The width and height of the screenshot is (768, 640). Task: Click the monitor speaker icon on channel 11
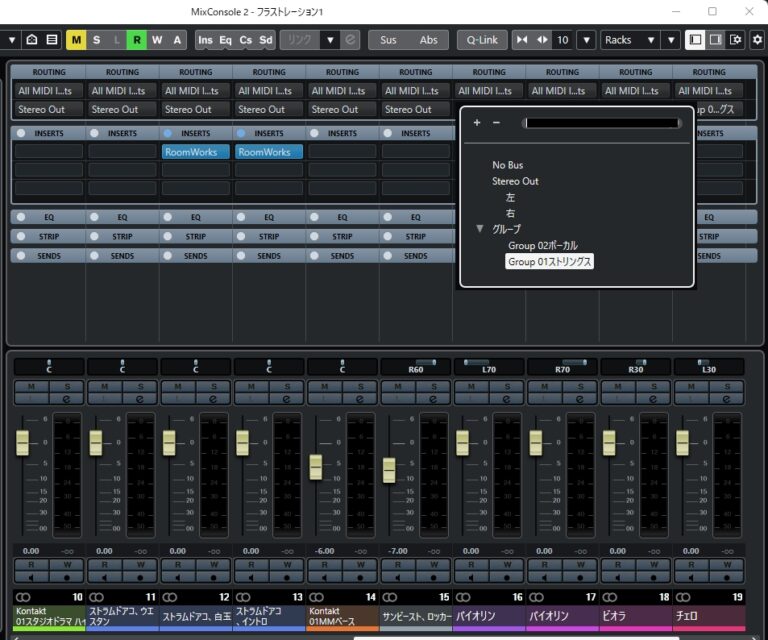(105, 577)
